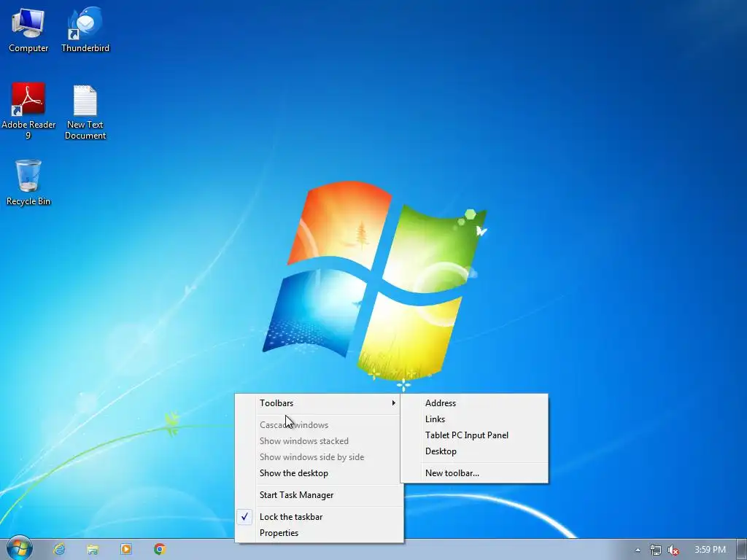This screenshot has height=560, width=747.
Task: Click the disabled Show windows stacked entry
Action: [x=320, y=441]
